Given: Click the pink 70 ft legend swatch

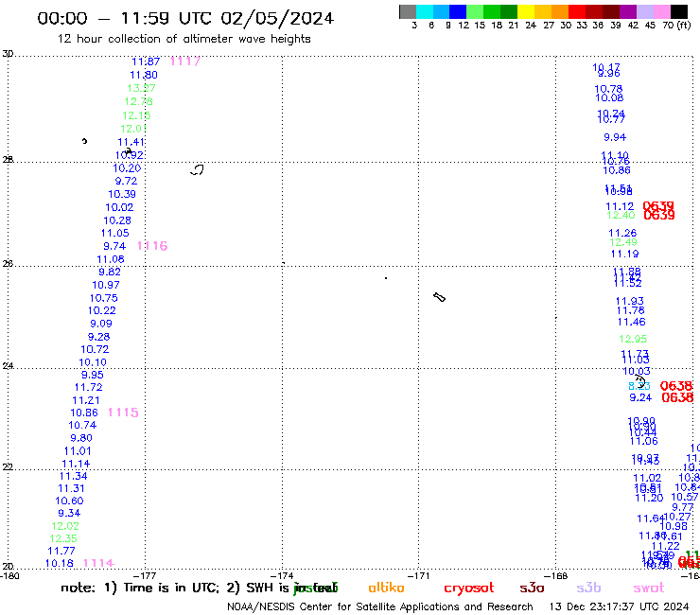Looking at the screenshot, I should coord(660,11).
